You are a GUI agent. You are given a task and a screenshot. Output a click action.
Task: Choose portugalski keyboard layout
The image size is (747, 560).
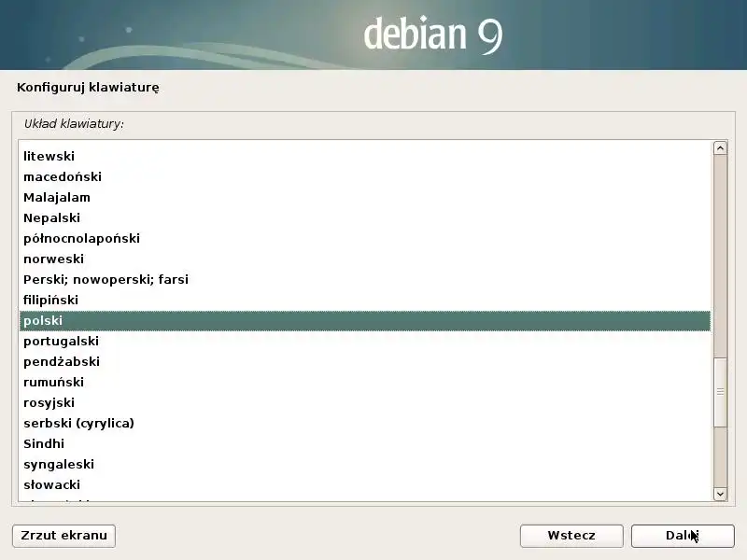click(365, 341)
